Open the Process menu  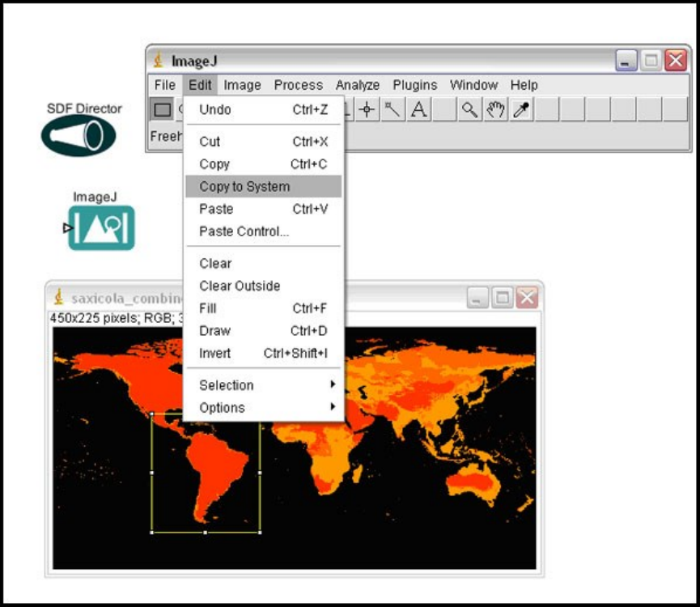pyautogui.click(x=299, y=85)
